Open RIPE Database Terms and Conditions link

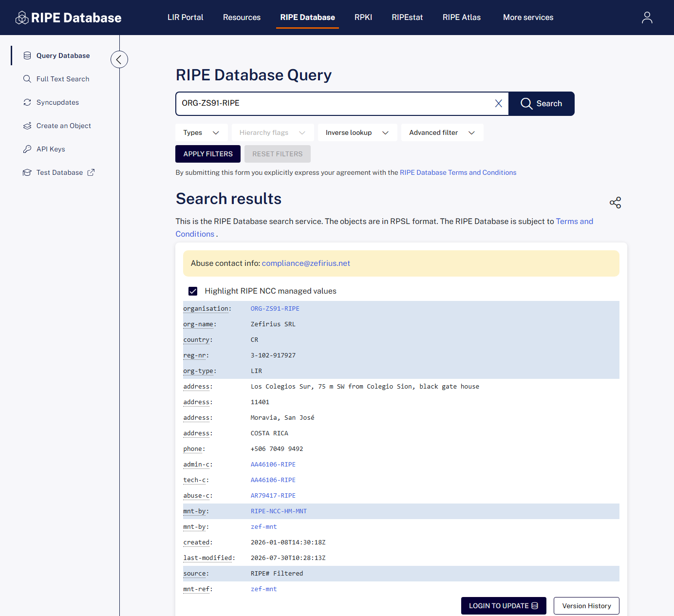458,172
